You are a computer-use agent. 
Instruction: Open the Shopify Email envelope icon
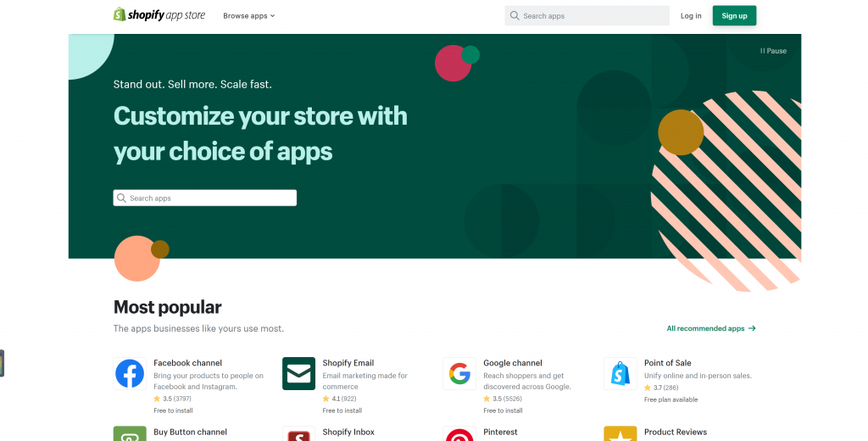point(299,373)
